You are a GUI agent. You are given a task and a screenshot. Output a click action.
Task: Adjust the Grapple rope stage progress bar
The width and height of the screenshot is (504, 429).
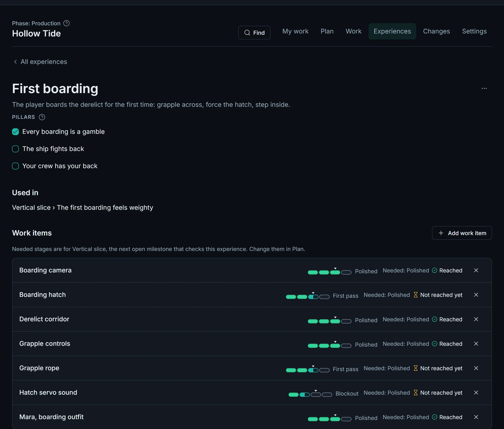tap(307, 370)
